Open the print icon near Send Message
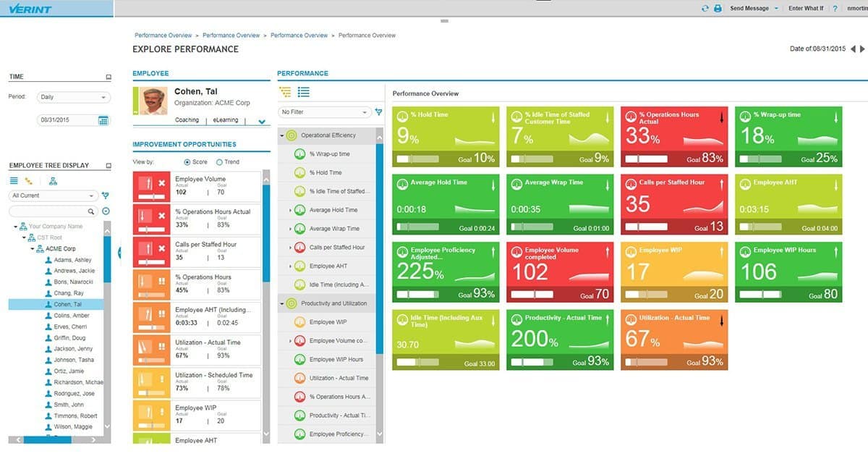Screen dimensions: 868x459 tap(718, 8)
